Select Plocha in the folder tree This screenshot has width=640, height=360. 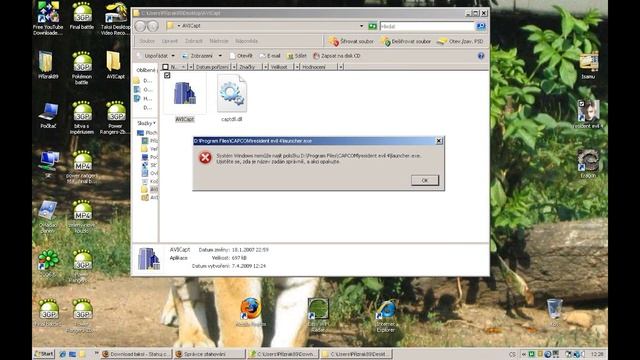tap(147, 133)
